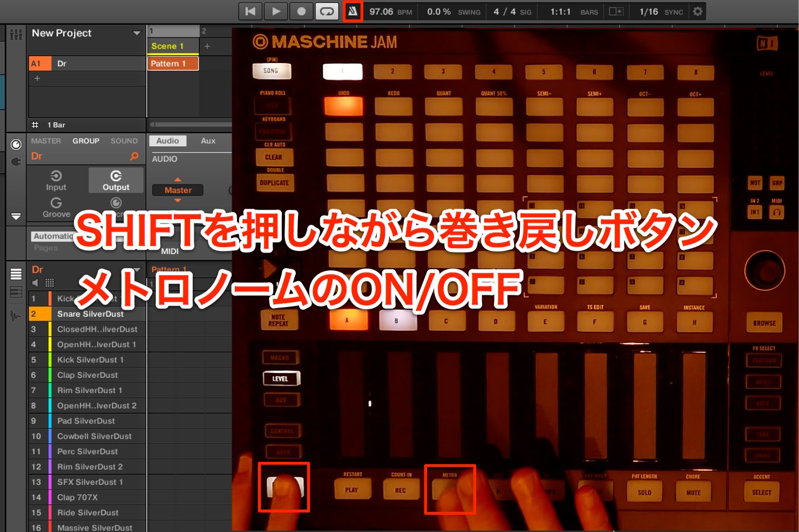
Task: Open the Macro knob properties
Action: click(x=116, y=208)
